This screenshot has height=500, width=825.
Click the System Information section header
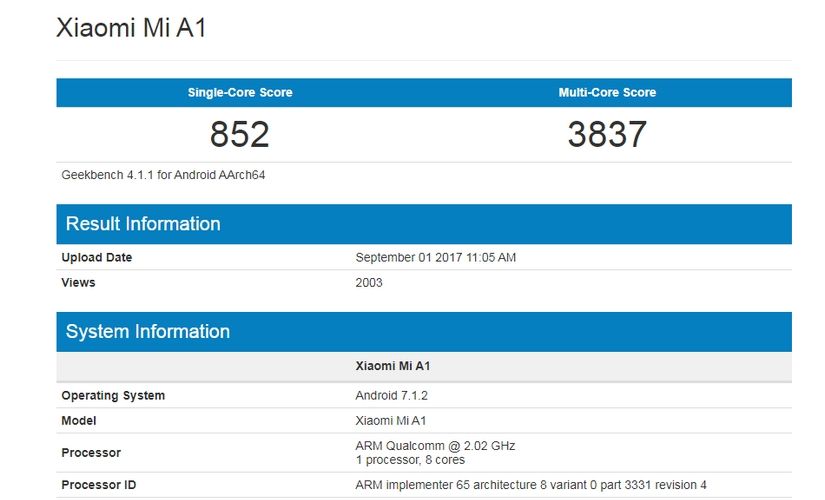pos(148,332)
